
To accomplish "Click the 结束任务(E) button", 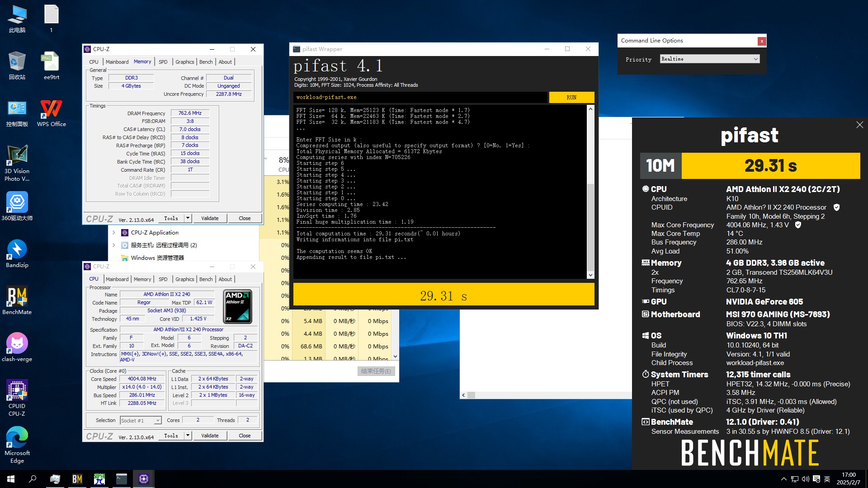I will pos(376,371).
